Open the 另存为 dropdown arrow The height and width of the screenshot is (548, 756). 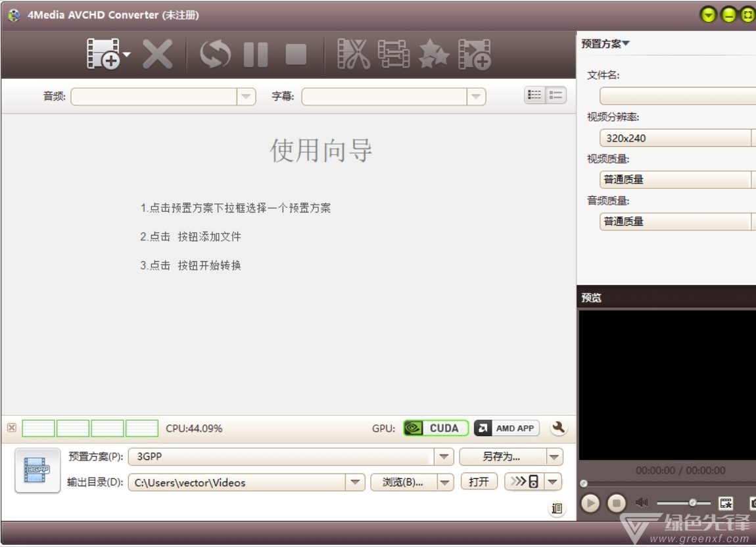point(554,457)
